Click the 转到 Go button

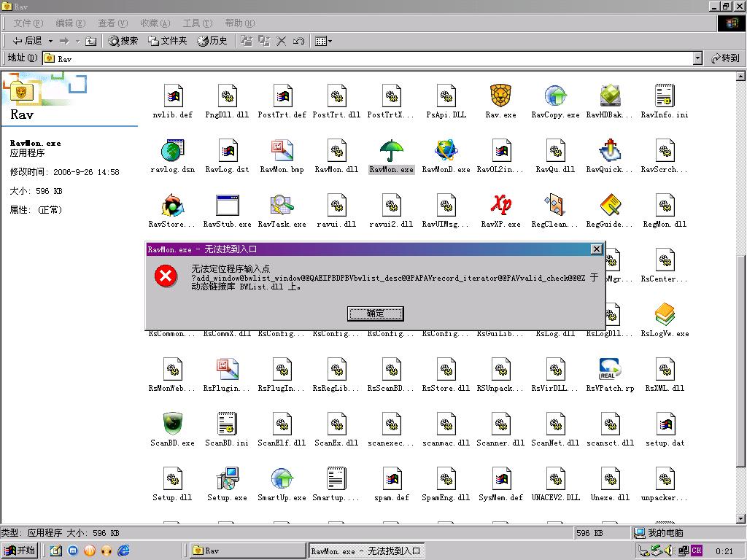click(725, 58)
